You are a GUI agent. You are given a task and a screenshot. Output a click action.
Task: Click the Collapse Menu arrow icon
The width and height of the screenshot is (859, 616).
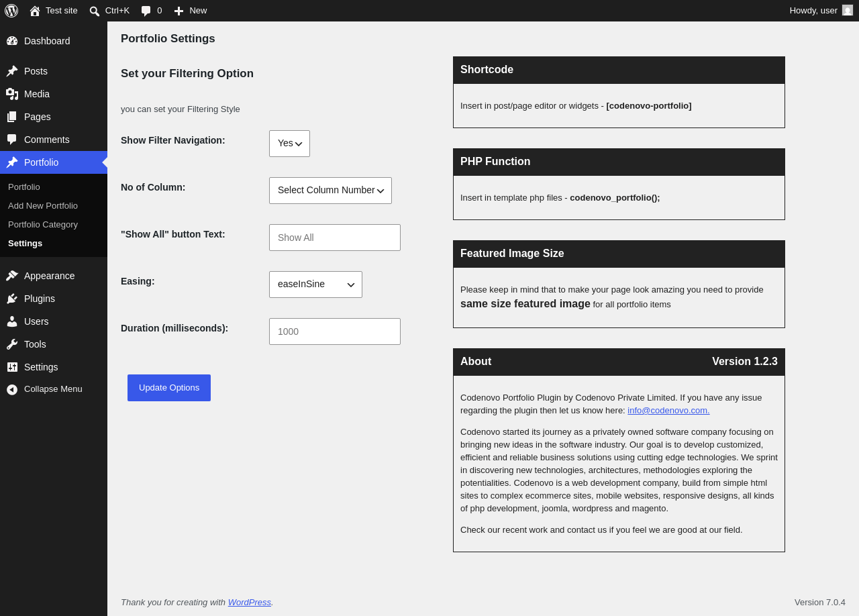tap(12, 389)
